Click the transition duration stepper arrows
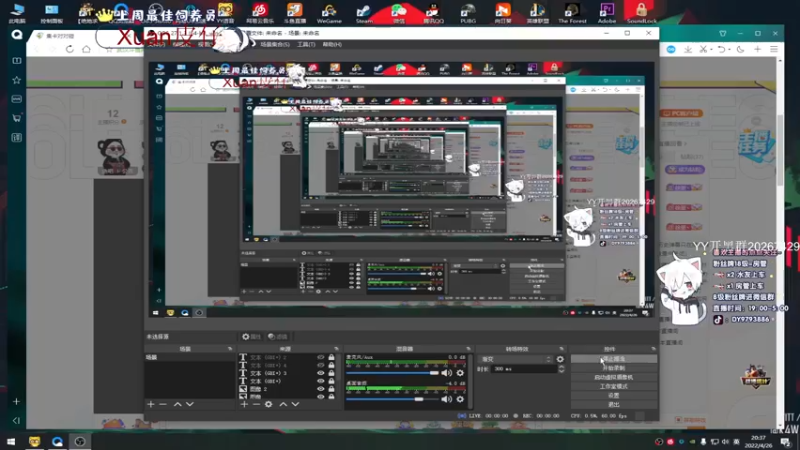This screenshot has width=800, height=450. [x=562, y=369]
